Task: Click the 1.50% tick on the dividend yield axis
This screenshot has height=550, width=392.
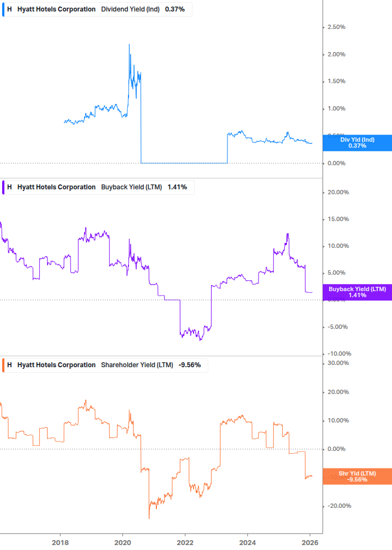Action: pyautogui.click(x=336, y=82)
